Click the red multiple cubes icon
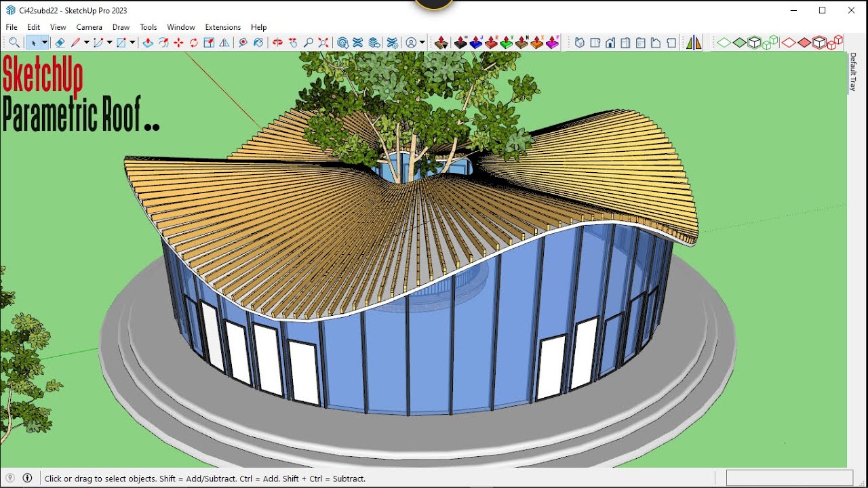 click(x=835, y=42)
